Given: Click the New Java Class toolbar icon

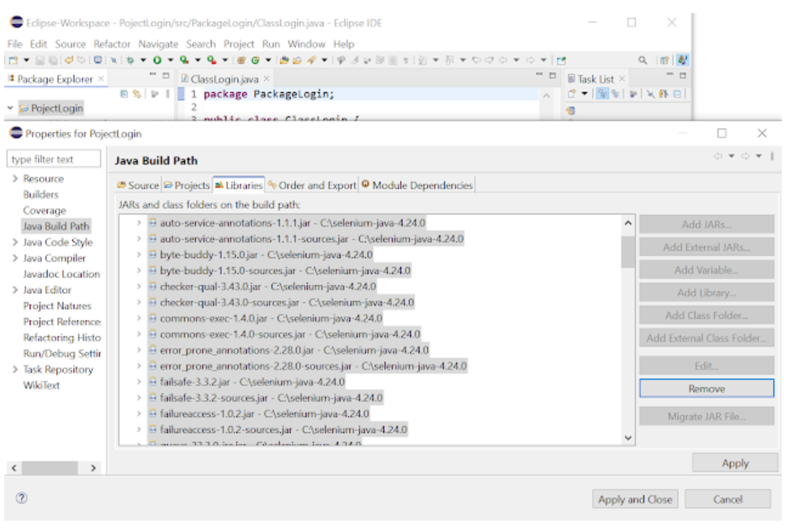Looking at the screenshot, I should click(x=255, y=60).
